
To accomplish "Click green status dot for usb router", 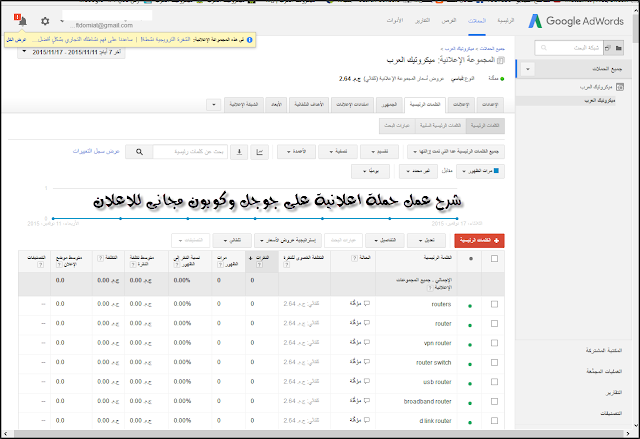I will 470,384.
